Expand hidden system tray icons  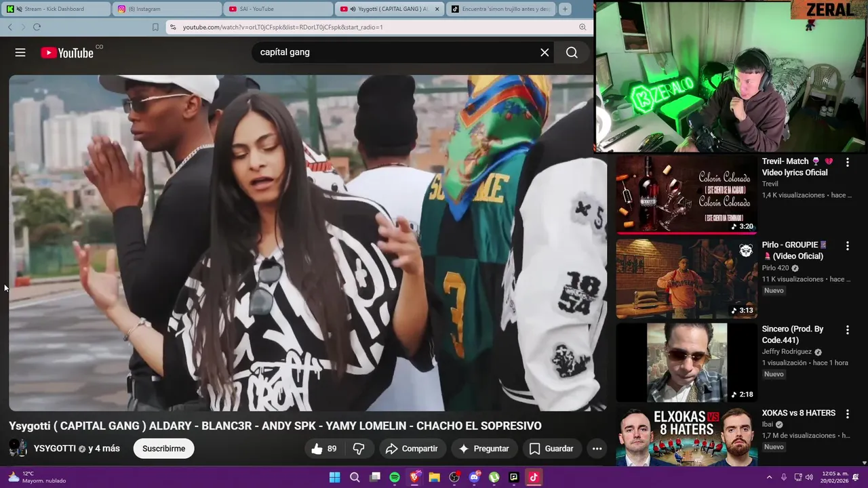coord(769,477)
